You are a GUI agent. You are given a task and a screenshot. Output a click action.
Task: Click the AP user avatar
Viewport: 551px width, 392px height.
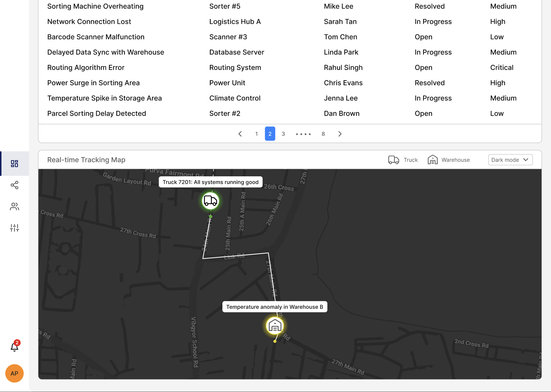pyautogui.click(x=14, y=373)
